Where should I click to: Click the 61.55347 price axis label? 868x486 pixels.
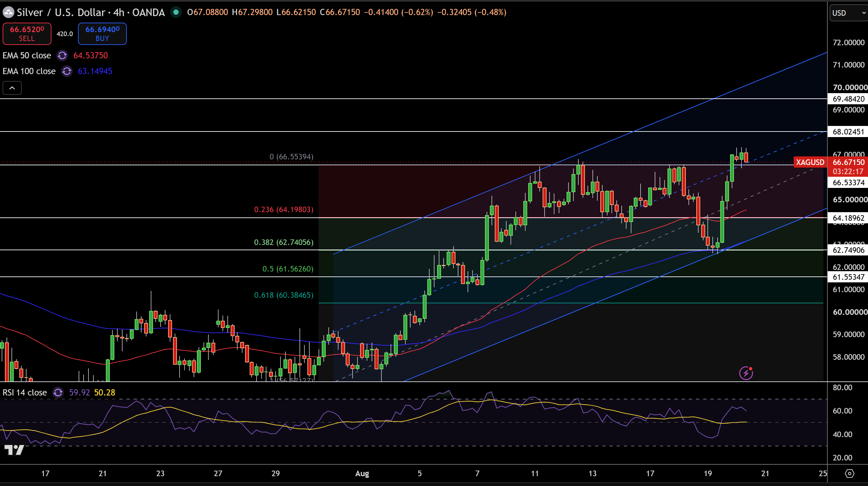point(848,277)
